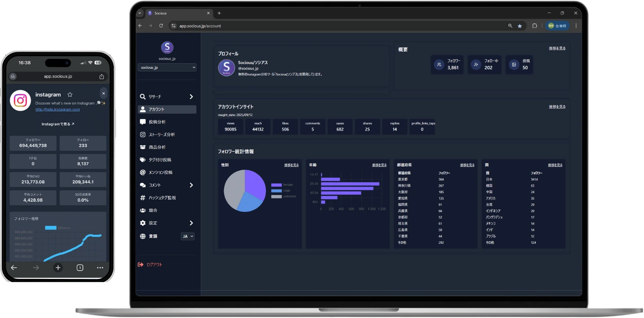Viewport: 644px width, 318px height.
Task: Click the people icon for 競合
Action: (x=143, y=210)
